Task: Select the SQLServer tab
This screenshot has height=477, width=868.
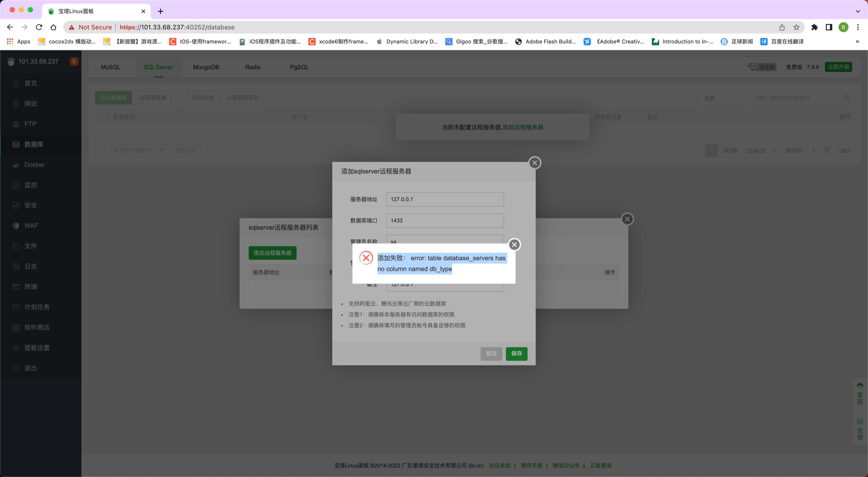Action: coord(158,66)
